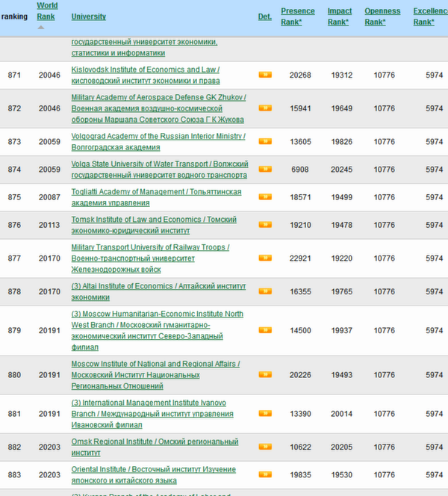The height and width of the screenshot is (496, 448).
Task: Select impact rank value 19499
Action: (342, 197)
